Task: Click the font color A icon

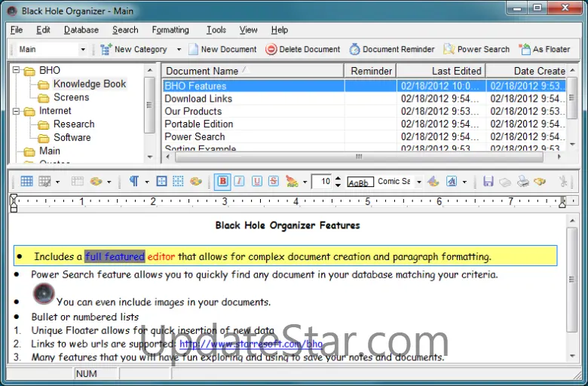Action: [x=452, y=182]
